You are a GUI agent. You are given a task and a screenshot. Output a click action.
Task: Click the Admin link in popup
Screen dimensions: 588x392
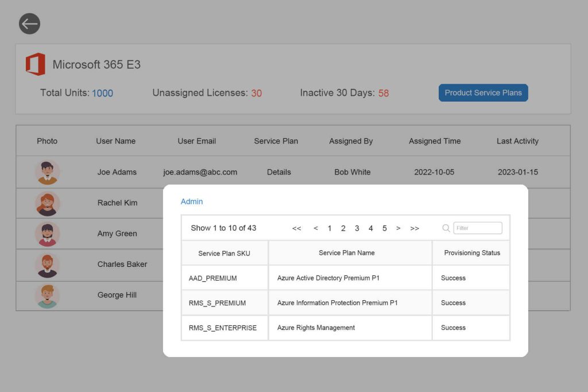[192, 201]
